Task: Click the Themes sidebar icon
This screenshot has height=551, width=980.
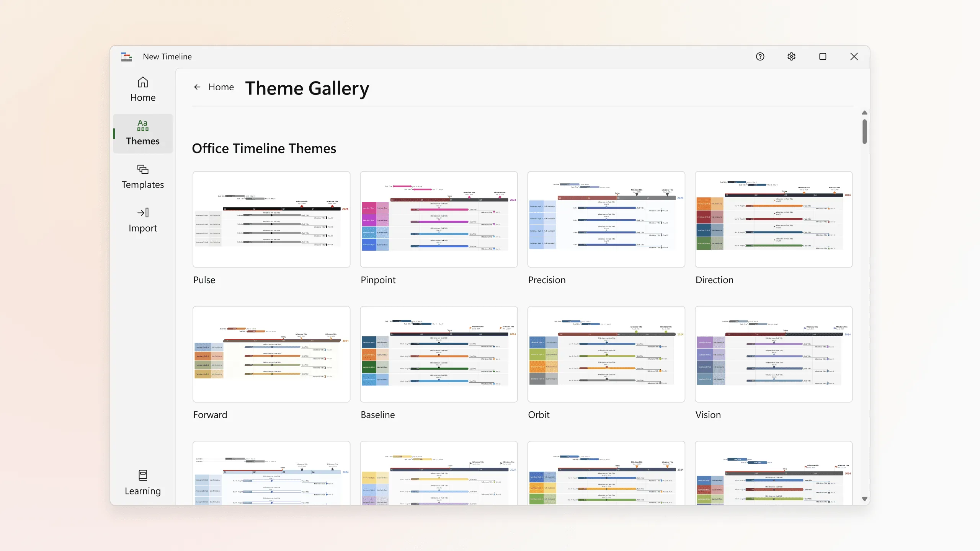Action: coord(143,125)
